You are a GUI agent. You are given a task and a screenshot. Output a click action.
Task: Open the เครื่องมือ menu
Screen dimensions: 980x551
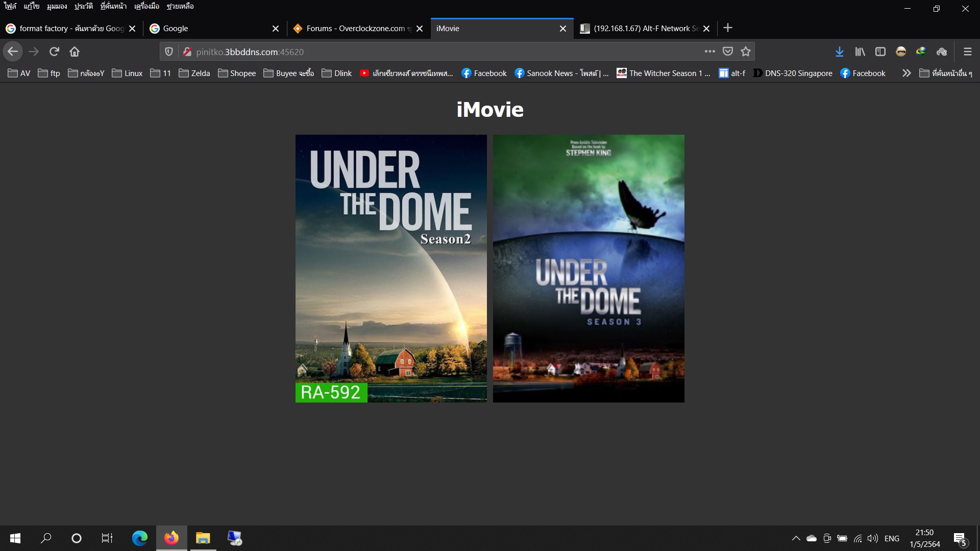coord(147,6)
